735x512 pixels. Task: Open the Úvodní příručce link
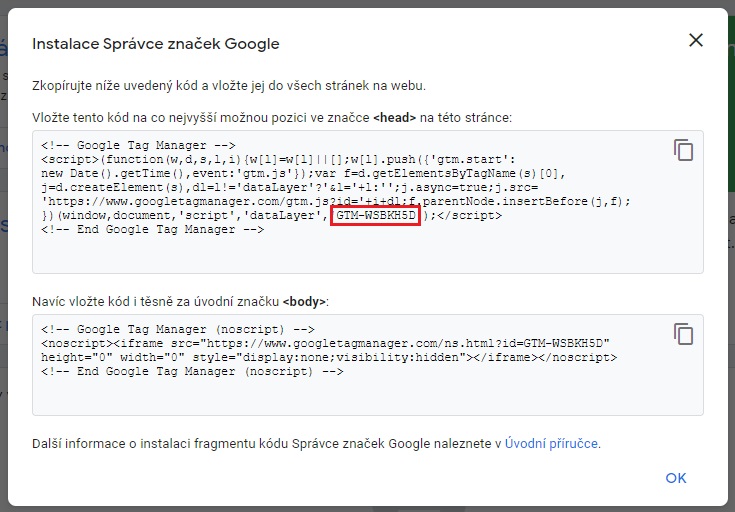click(551, 444)
